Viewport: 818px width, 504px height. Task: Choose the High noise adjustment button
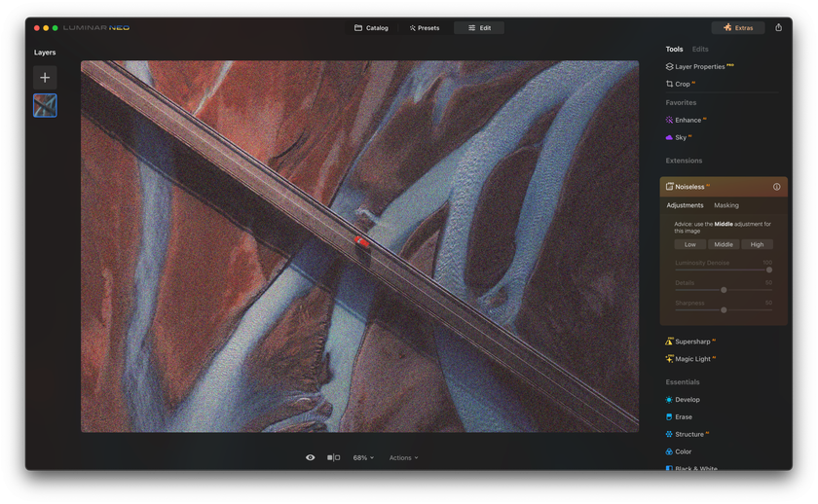coord(757,244)
